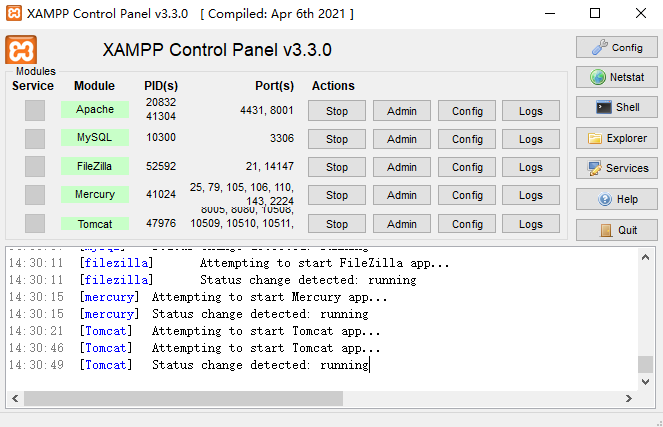Open Mercury Admin interface
The width and height of the screenshot is (663, 427).
coord(402,195)
